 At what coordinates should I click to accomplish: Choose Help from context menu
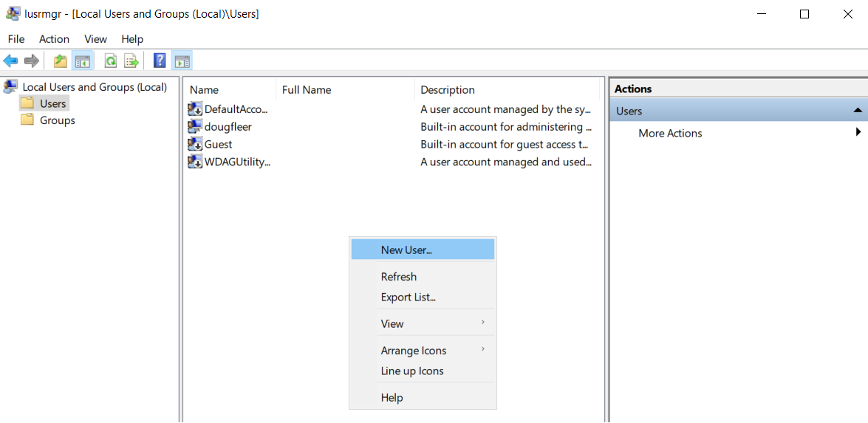423,398
